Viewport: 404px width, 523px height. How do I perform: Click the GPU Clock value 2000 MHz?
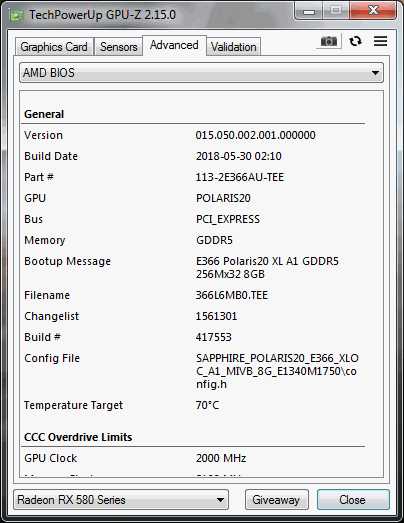(x=221, y=459)
